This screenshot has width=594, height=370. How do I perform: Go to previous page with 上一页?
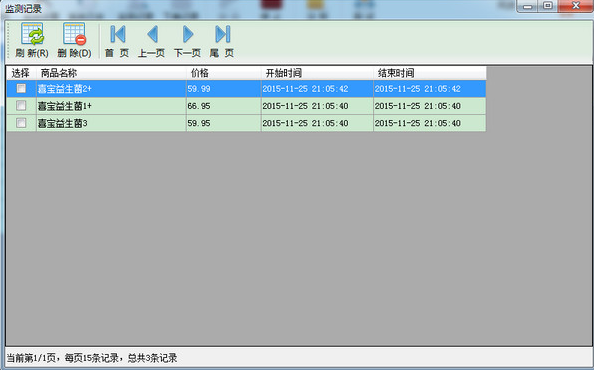[152, 41]
